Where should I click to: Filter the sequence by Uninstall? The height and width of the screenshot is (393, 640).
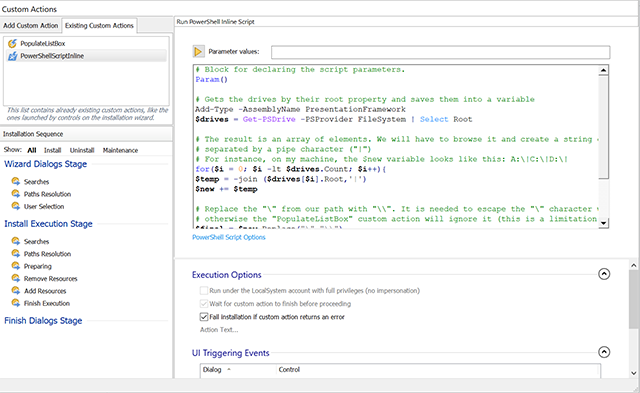pos(82,150)
